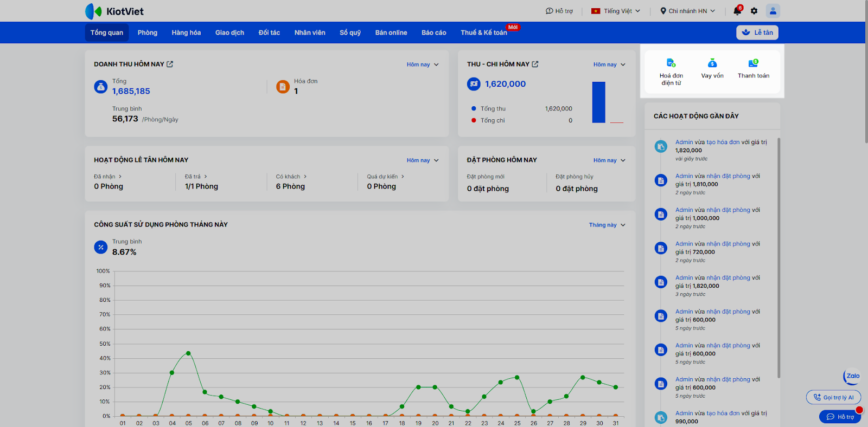Click the Tổng thu blue legend dot
This screenshot has height=427, width=868.
pyautogui.click(x=474, y=108)
